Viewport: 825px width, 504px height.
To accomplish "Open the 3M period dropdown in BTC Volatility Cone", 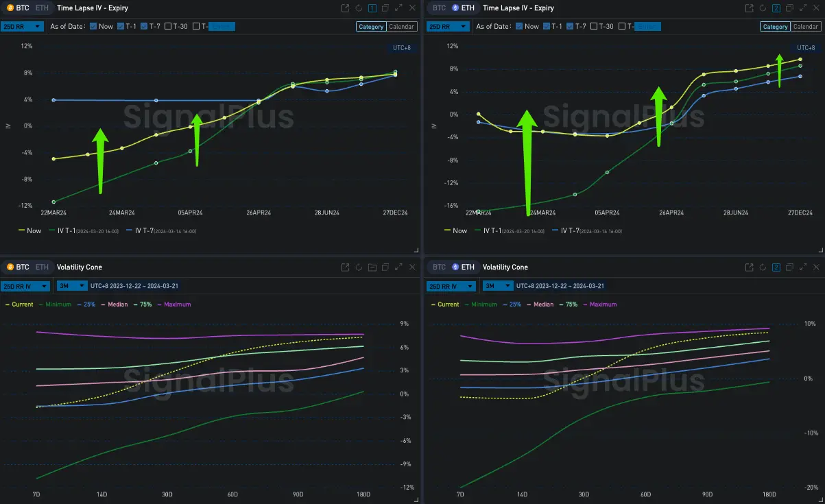I will coord(72,286).
